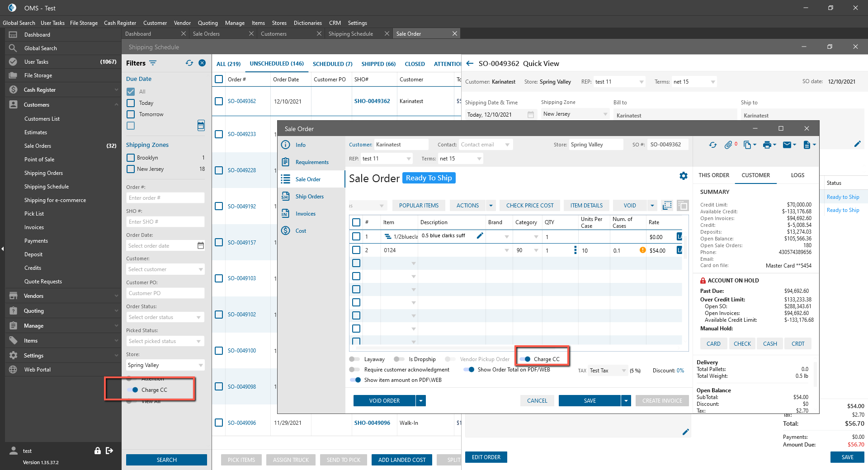Click the refresh icon in Sale Order dialog
Viewport: 868px width, 470px height.
[713, 145]
